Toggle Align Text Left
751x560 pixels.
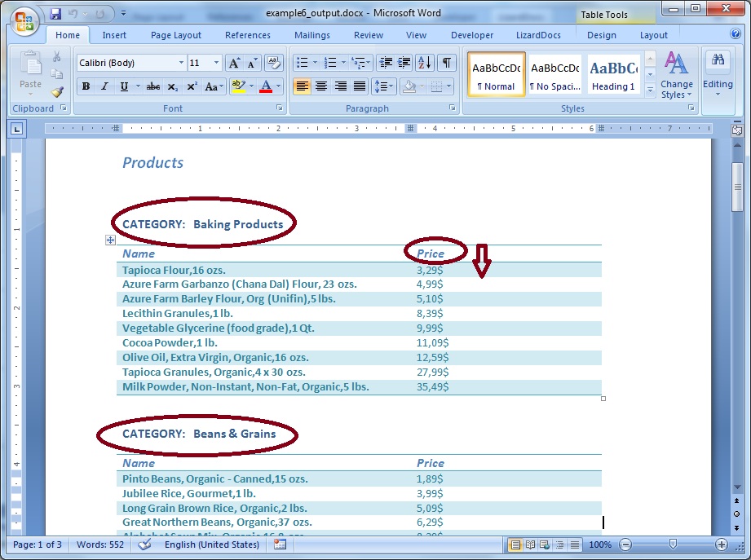point(302,86)
